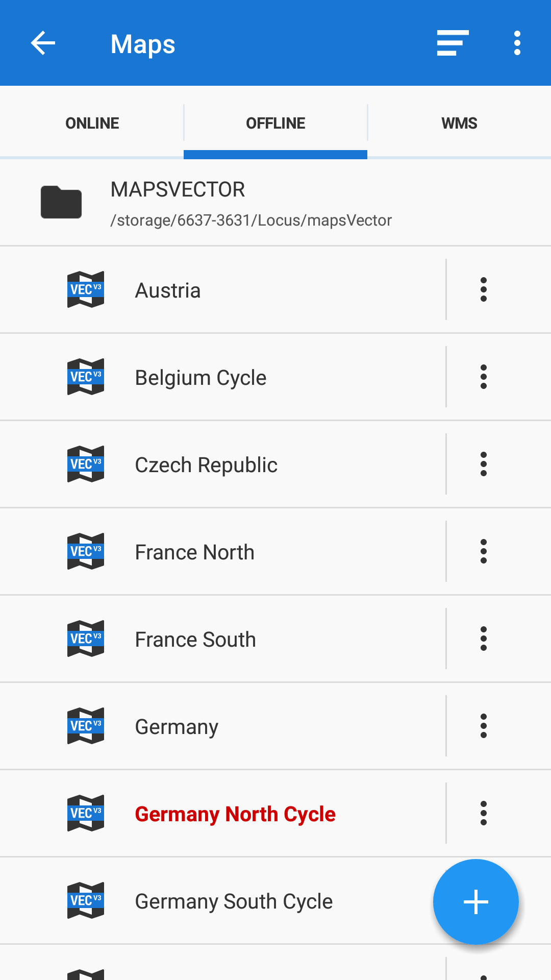Switch to the ONLINE tab

[92, 123]
